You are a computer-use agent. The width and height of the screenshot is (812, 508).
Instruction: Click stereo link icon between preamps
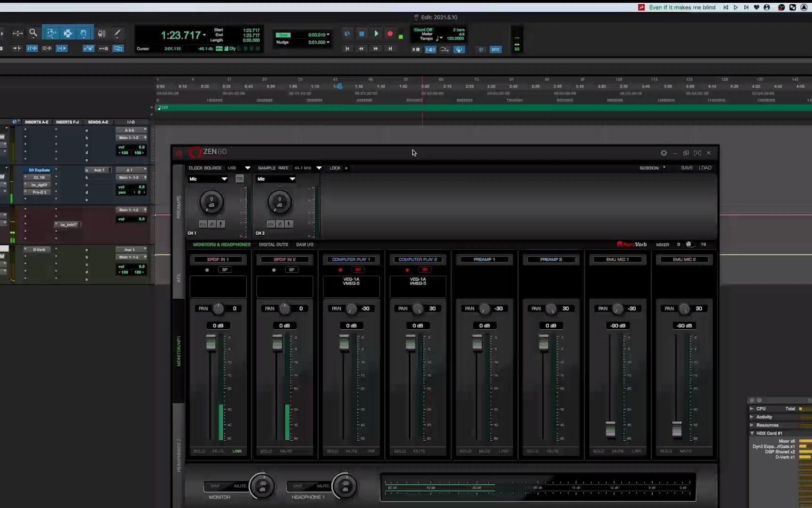(x=240, y=179)
